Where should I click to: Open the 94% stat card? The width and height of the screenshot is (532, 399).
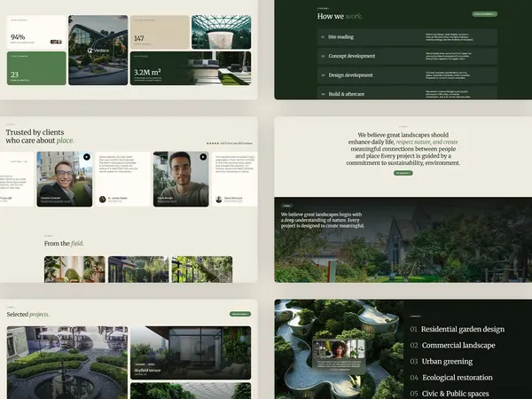coord(36,32)
